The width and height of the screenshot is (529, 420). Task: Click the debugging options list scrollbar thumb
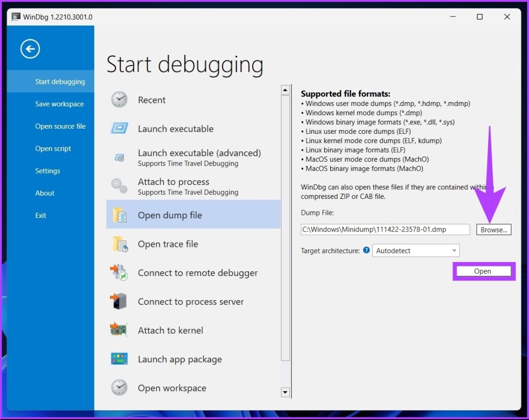point(285,228)
